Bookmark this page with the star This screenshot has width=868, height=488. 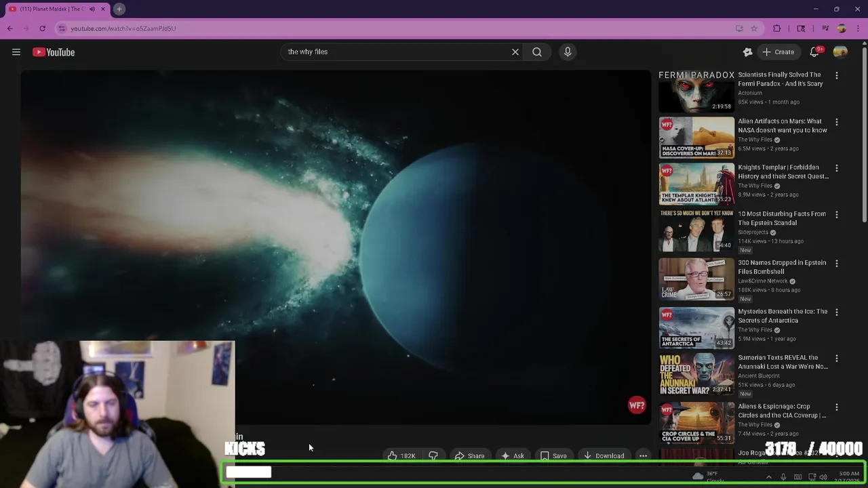pos(754,28)
